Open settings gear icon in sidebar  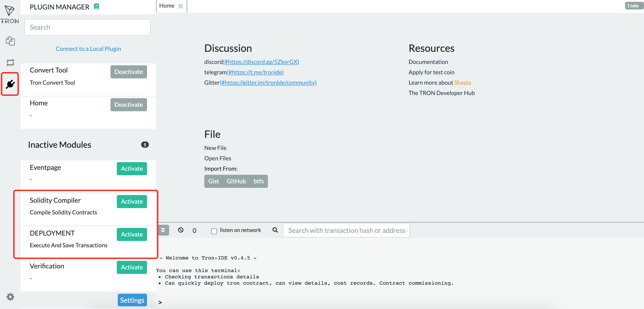(x=10, y=297)
